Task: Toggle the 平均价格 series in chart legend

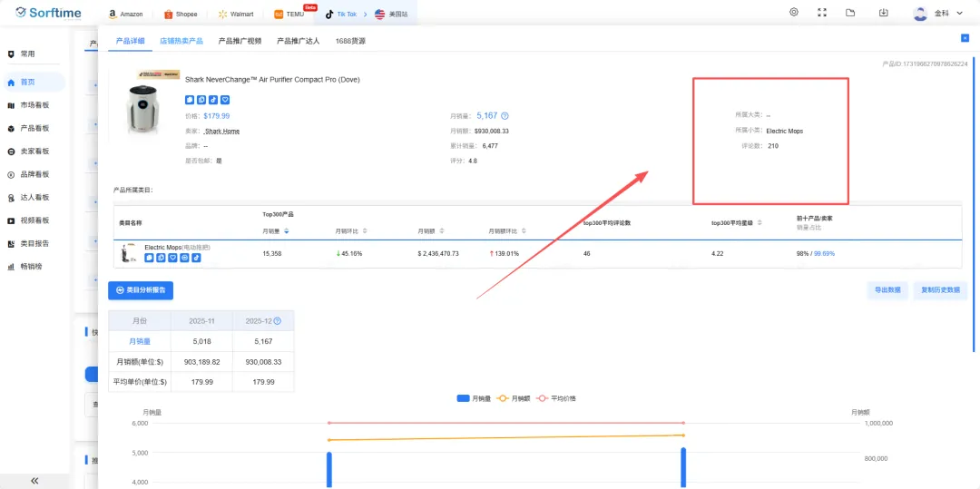Action: pyautogui.click(x=556, y=398)
